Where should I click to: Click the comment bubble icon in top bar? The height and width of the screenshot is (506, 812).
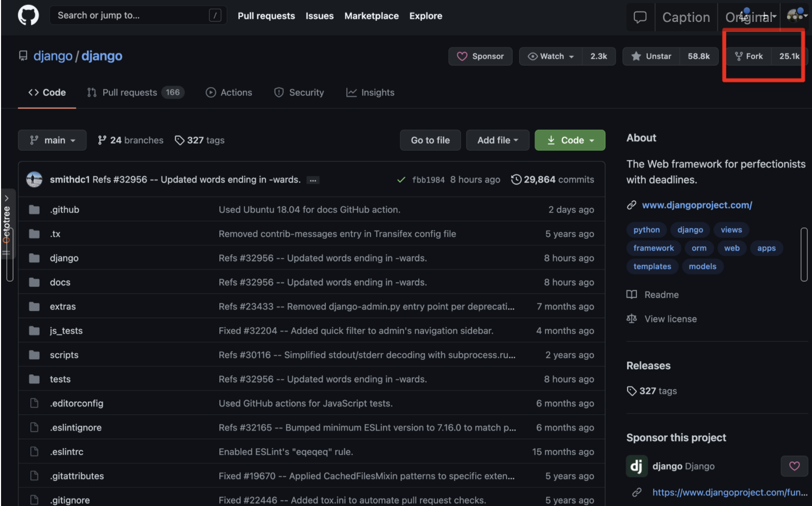pos(640,17)
